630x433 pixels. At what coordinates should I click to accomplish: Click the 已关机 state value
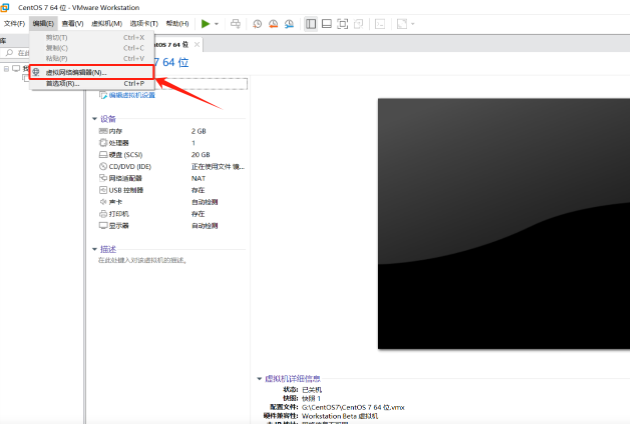click(x=312, y=390)
